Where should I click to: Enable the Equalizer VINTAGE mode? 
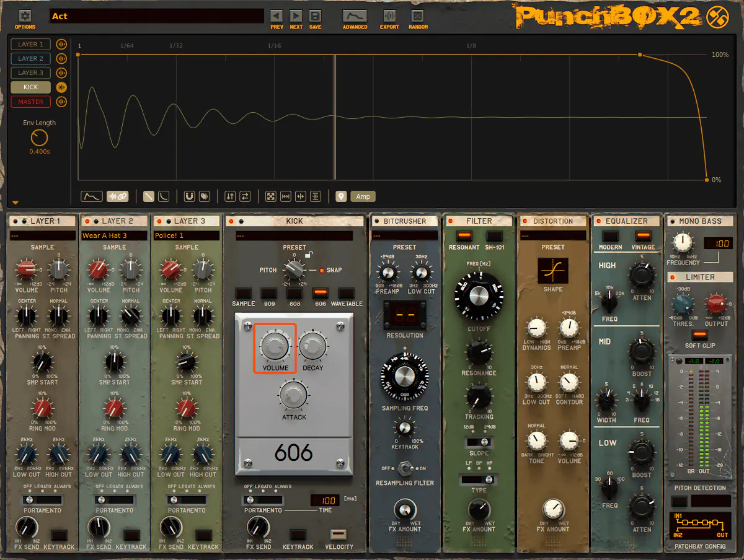pyautogui.click(x=643, y=236)
